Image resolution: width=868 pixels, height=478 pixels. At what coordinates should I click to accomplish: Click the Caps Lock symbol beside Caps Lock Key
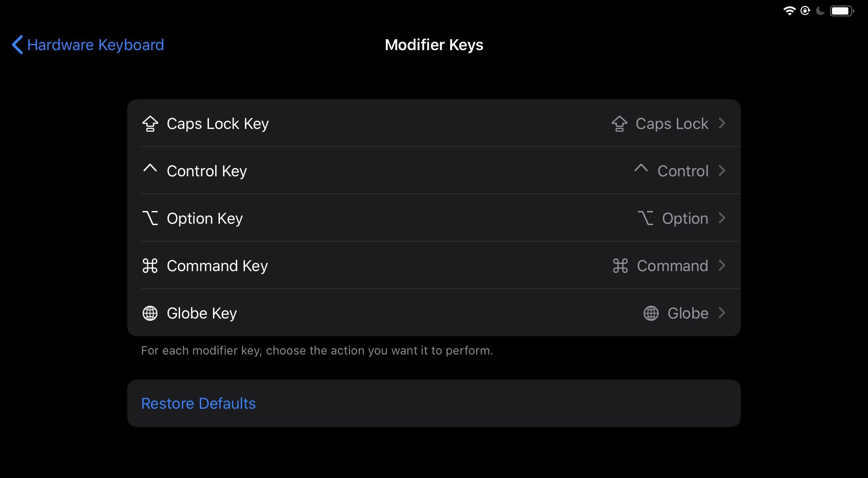coord(150,123)
